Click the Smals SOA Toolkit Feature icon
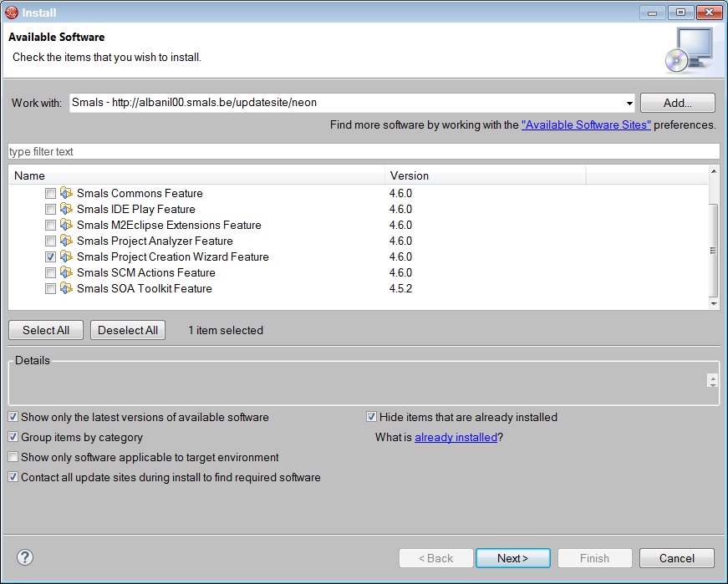Screen dimensions: 728x584 tap(67, 288)
